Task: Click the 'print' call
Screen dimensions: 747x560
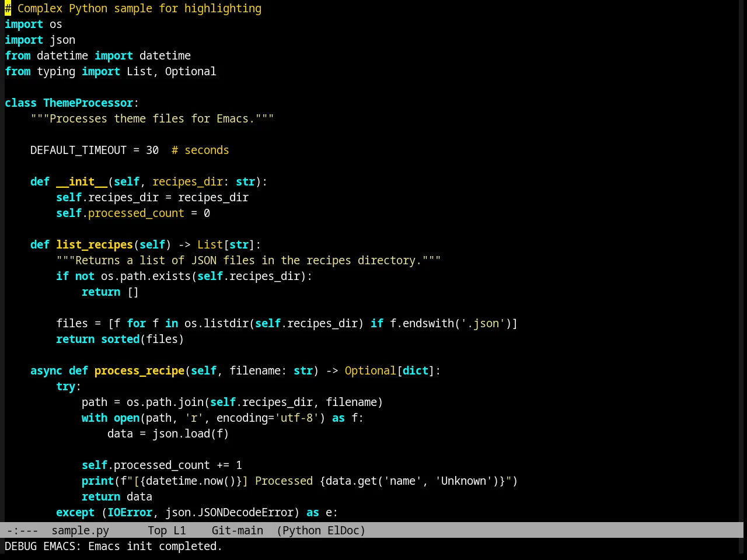Action: coord(97,481)
